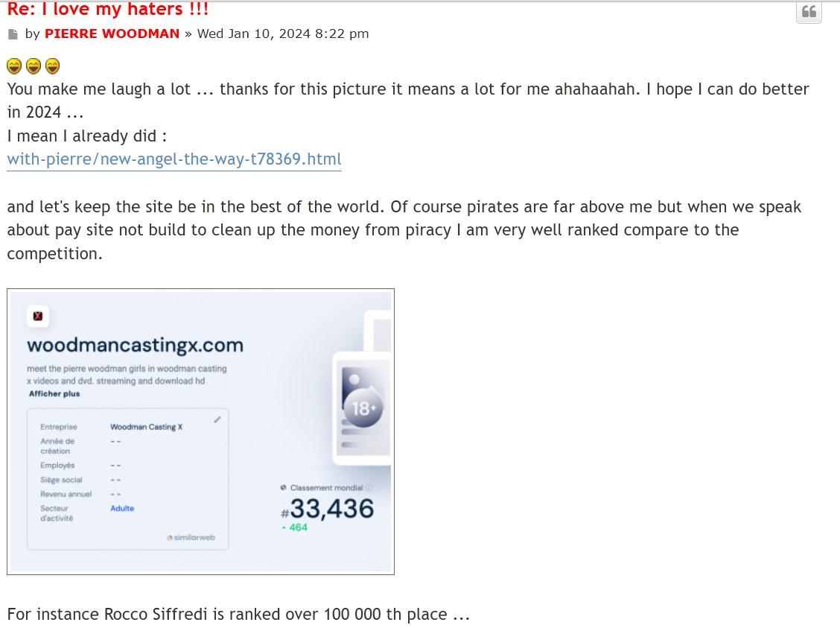Open the PIERRE WOODMAN author profile
The image size is (840, 628).
[x=112, y=34]
